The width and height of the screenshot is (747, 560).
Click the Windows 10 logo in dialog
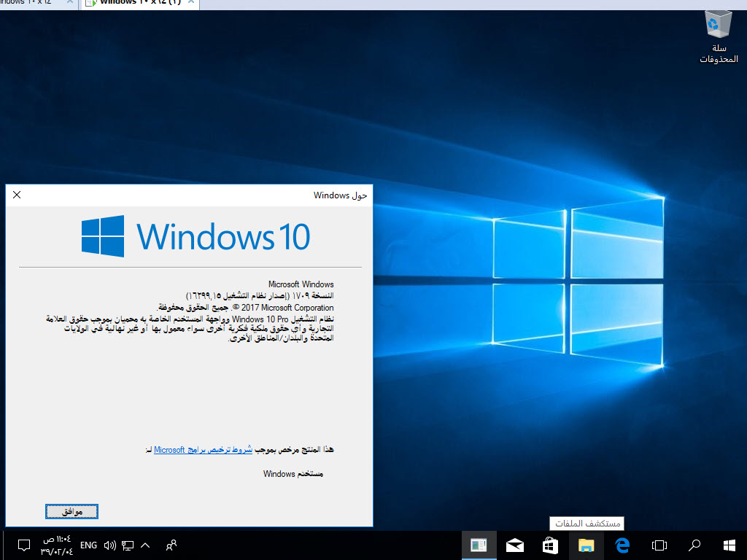pos(196,236)
